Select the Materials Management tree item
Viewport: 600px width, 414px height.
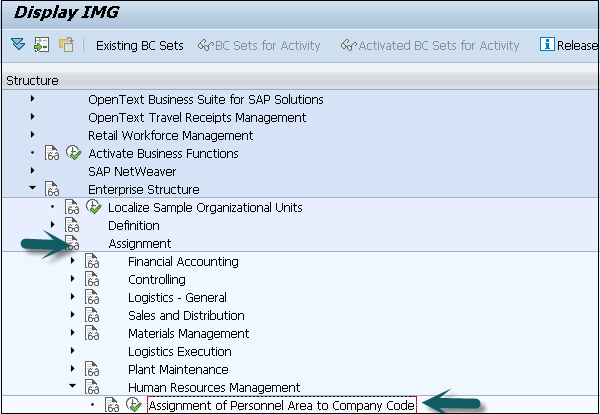tap(188, 334)
